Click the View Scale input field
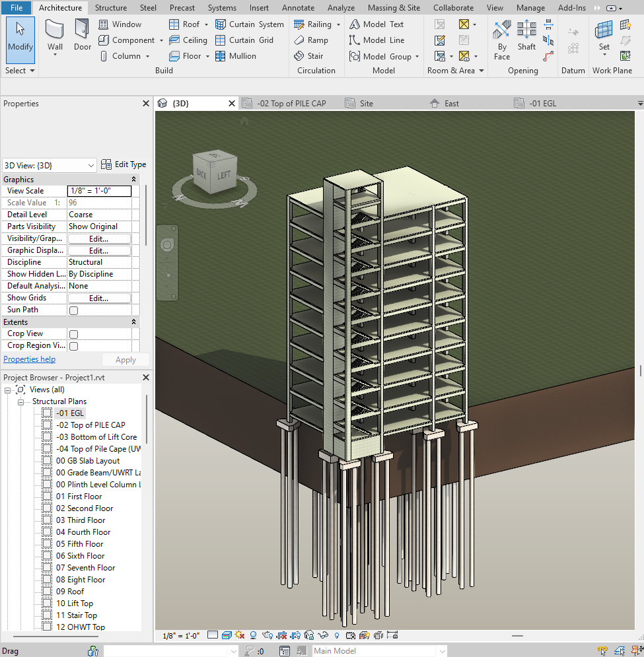The image size is (644, 657). [99, 191]
